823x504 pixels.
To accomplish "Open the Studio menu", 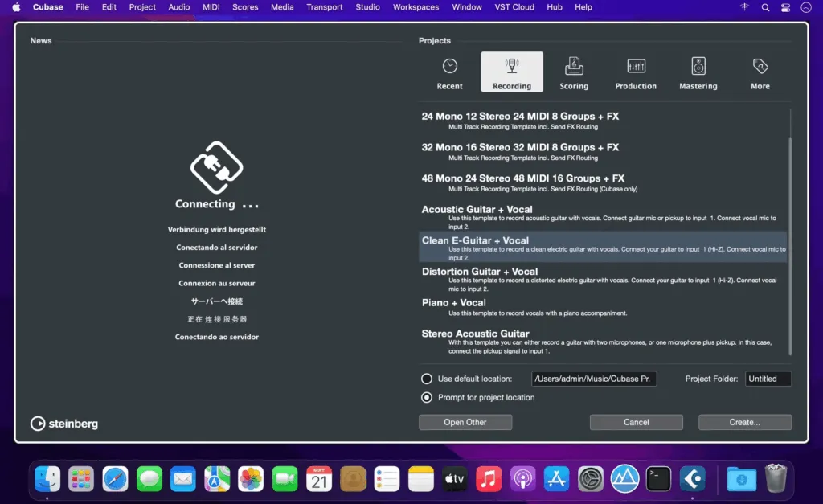I will [x=367, y=7].
